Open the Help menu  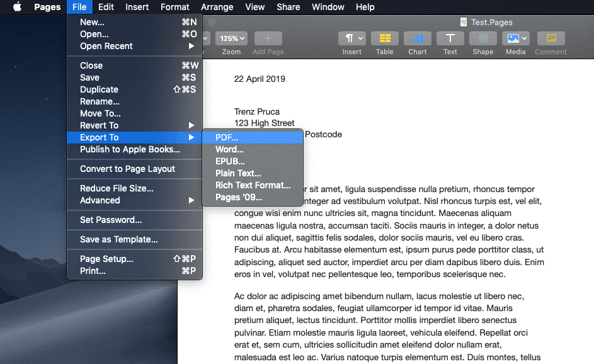(365, 7)
